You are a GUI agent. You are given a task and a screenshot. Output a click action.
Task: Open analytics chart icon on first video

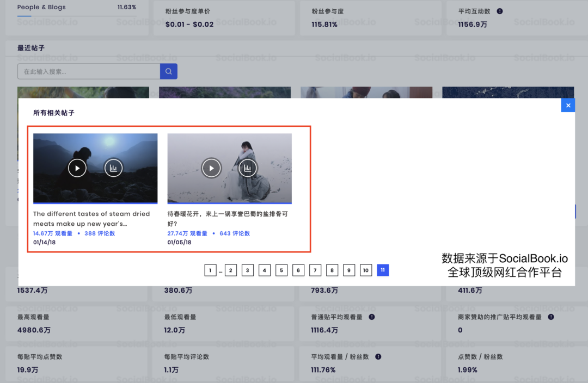tap(113, 168)
